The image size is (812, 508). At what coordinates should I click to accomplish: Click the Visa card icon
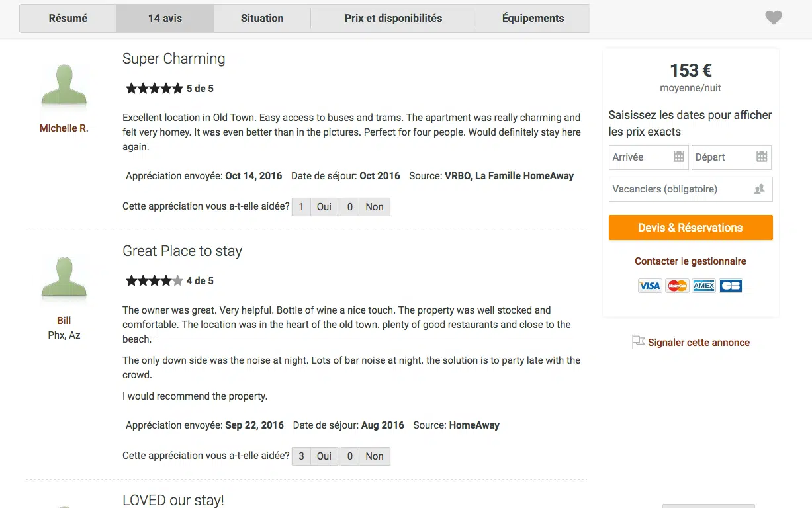click(650, 286)
